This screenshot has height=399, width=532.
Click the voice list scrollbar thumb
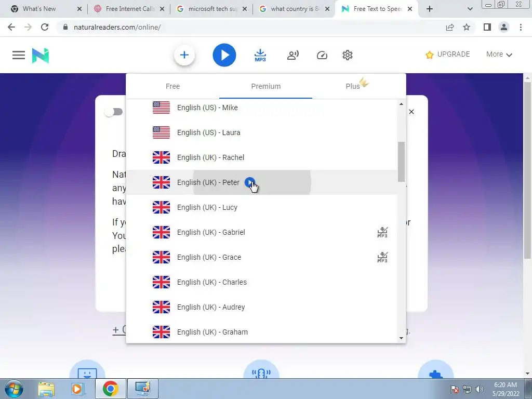pyautogui.click(x=401, y=162)
